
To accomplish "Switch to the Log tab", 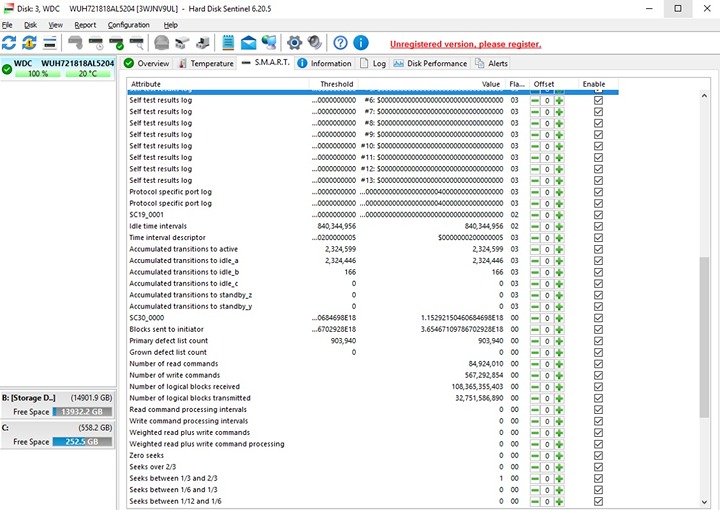I will pos(373,63).
